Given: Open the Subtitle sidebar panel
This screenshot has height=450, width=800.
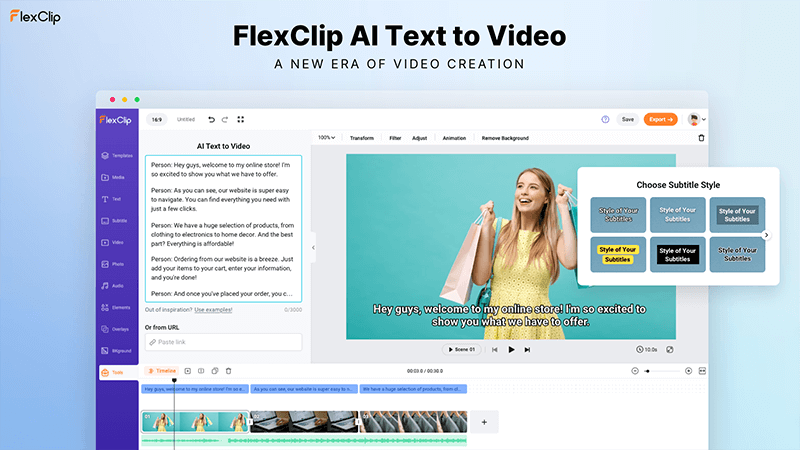Looking at the screenshot, I should coord(118,220).
